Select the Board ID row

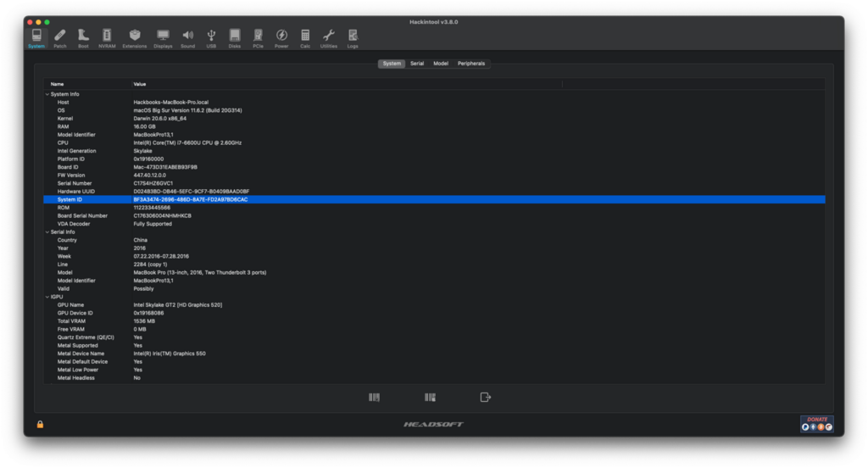435,167
